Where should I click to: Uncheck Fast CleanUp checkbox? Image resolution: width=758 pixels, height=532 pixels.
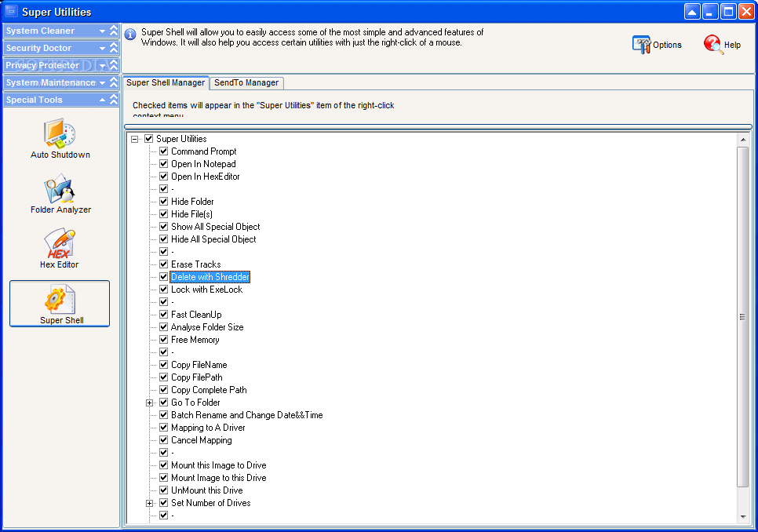164,315
